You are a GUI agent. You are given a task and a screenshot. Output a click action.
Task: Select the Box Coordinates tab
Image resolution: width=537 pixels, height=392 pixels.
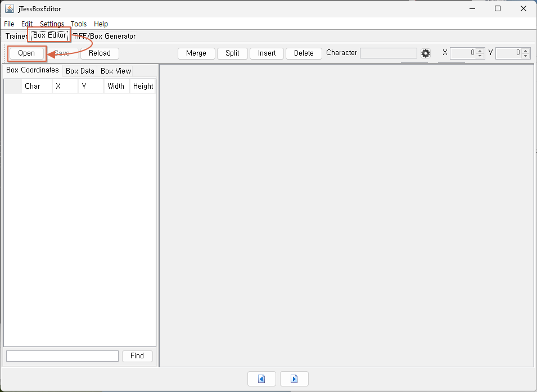click(x=33, y=70)
